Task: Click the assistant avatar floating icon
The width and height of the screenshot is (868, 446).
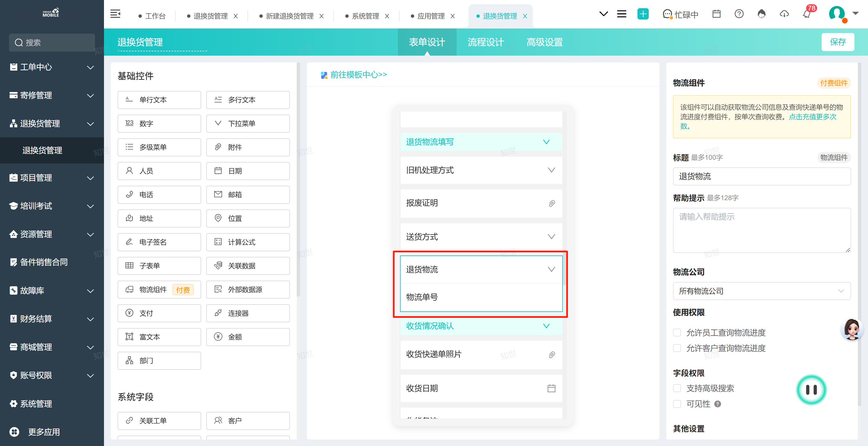Action: coord(852,329)
